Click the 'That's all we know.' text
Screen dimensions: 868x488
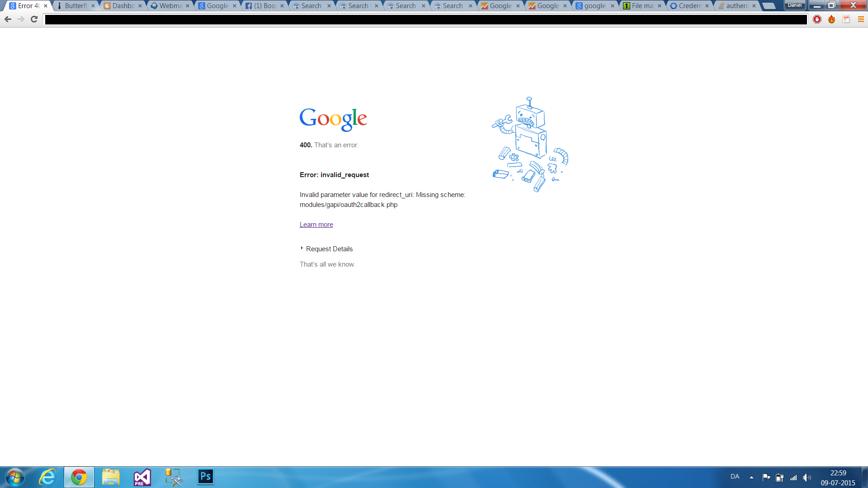pos(327,264)
